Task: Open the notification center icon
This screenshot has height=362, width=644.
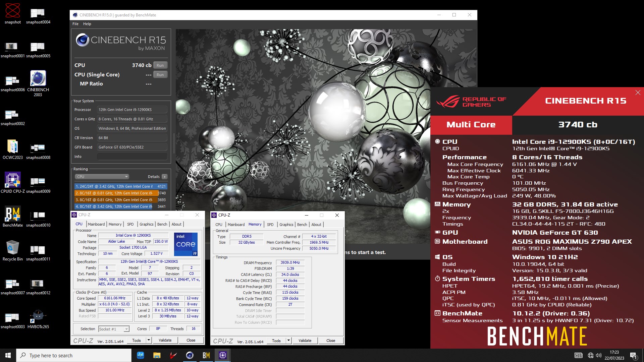Action: (x=633, y=355)
